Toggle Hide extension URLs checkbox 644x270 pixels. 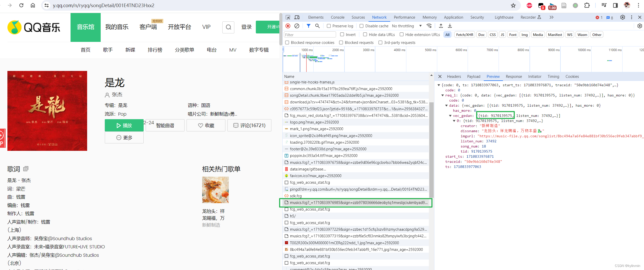[401, 34]
